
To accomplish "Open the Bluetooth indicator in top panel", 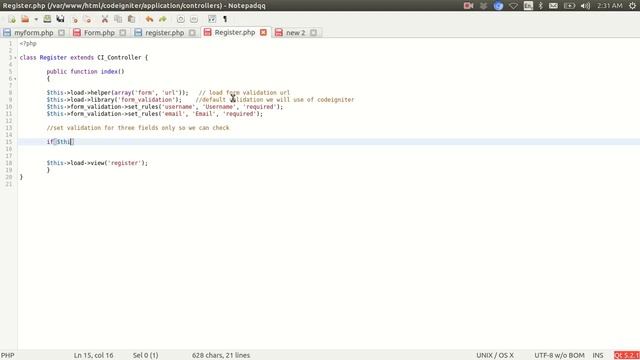I will (x=540, y=6).
